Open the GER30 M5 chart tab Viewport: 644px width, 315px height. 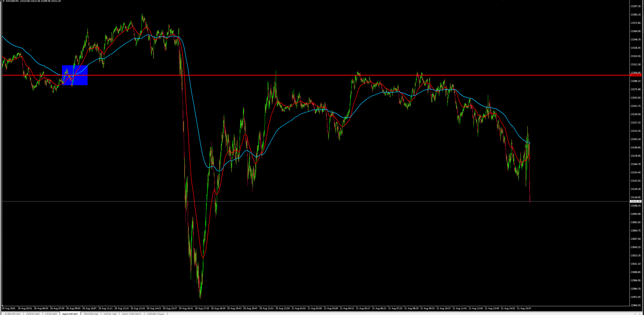pyautogui.click(x=33, y=314)
